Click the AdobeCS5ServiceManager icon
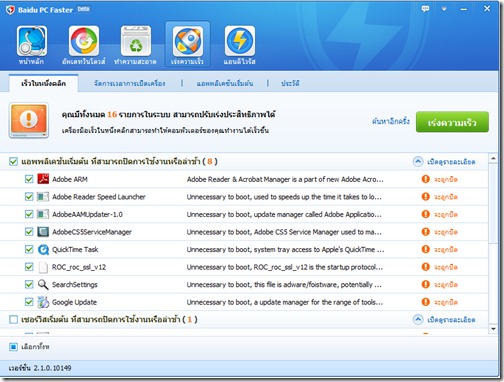The width and height of the screenshot is (504, 382). pyautogui.click(x=43, y=232)
